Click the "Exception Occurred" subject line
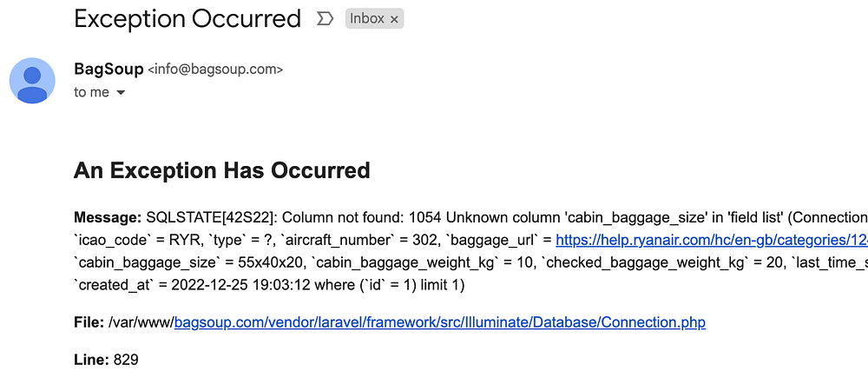 tap(187, 18)
